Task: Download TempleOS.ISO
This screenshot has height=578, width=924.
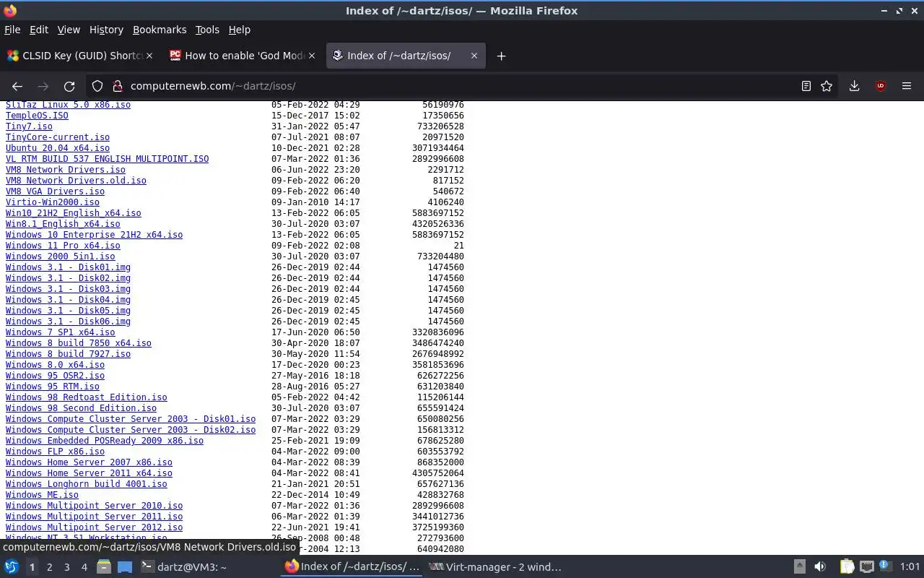Action: (37, 116)
